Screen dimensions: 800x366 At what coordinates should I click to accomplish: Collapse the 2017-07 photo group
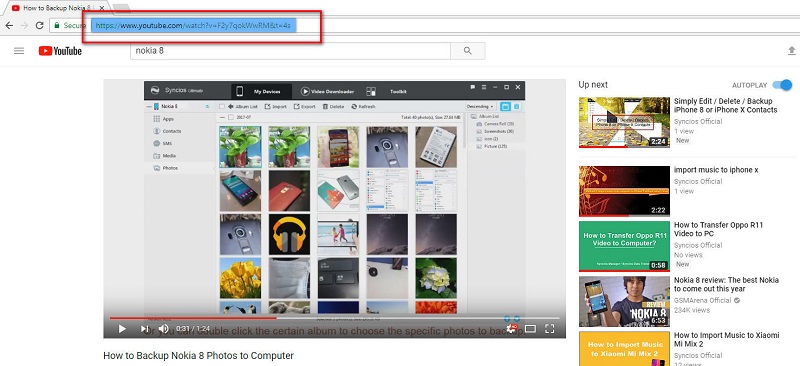(x=222, y=117)
